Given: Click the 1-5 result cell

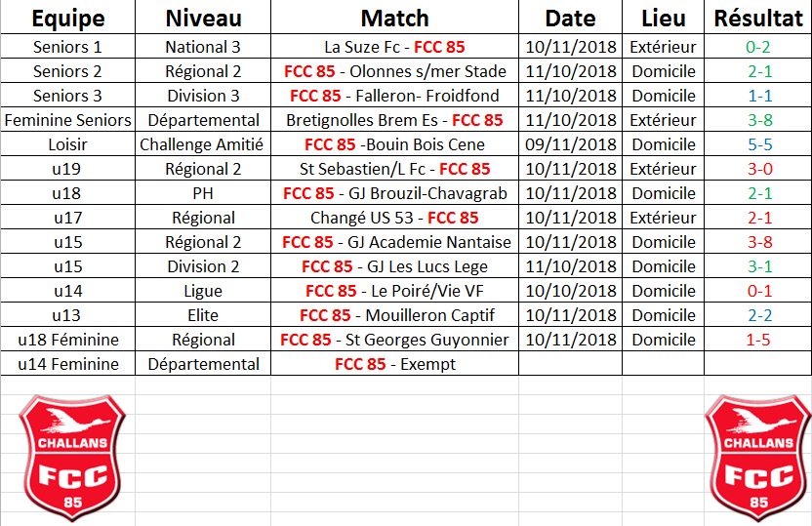Looking at the screenshot, I should click(x=757, y=340).
